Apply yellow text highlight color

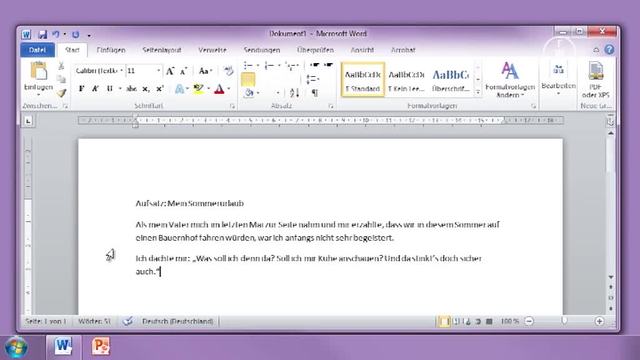click(198, 89)
